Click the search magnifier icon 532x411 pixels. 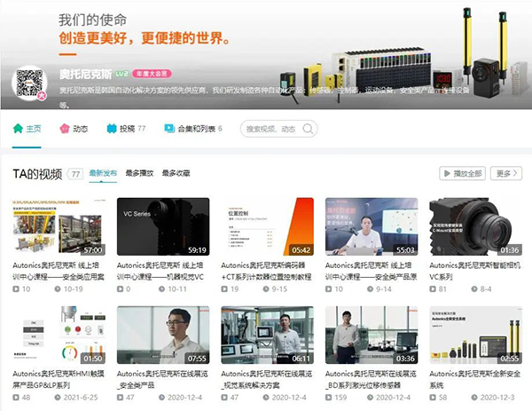308,129
